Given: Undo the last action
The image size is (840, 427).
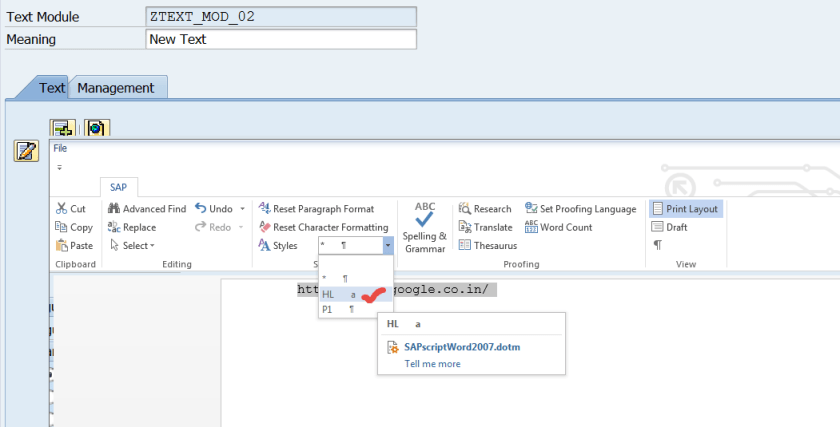Looking at the screenshot, I should pos(214,208).
